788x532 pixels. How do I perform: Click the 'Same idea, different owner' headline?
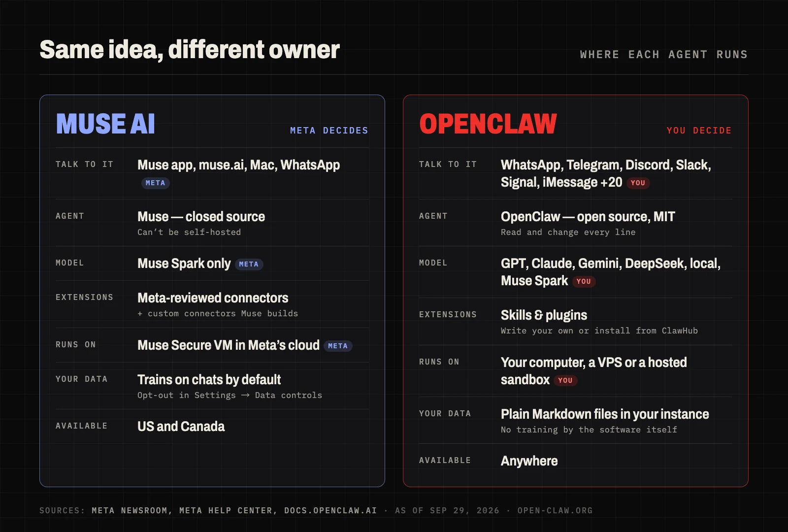coord(190,50)
